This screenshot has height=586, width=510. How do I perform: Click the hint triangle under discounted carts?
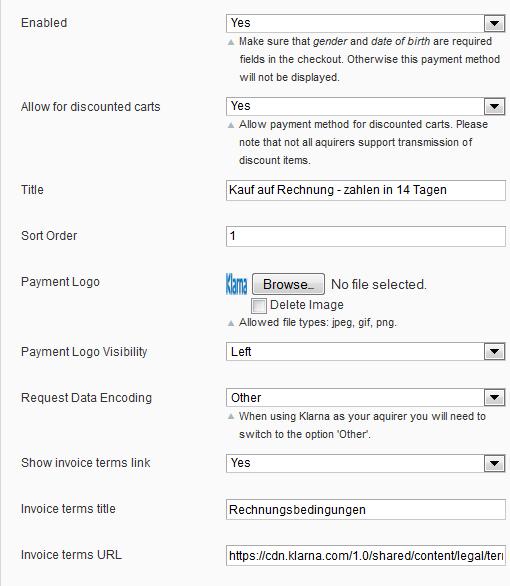pyautogui.click(x=231, y=125)
